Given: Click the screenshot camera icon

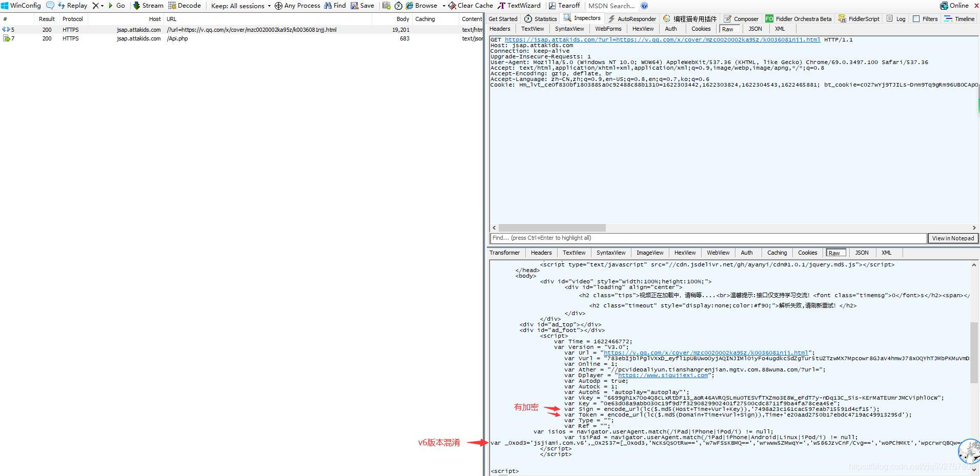Looking at the screenshot, I should pos(386,6).
